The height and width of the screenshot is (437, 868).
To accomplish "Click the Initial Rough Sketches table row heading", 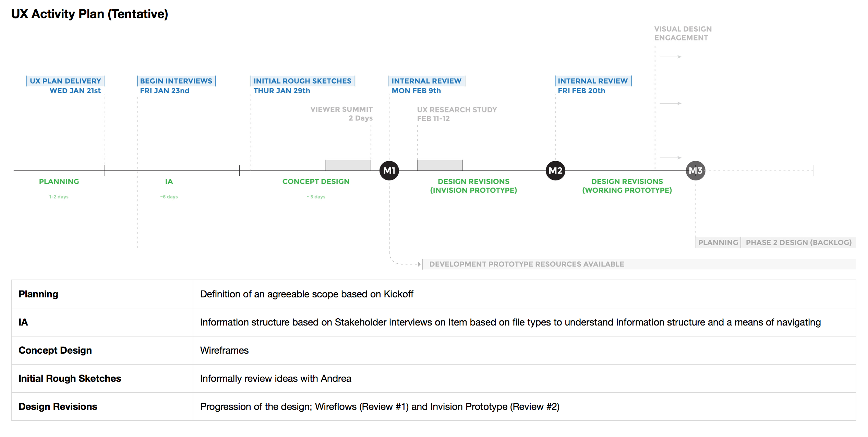I will 70,378.
